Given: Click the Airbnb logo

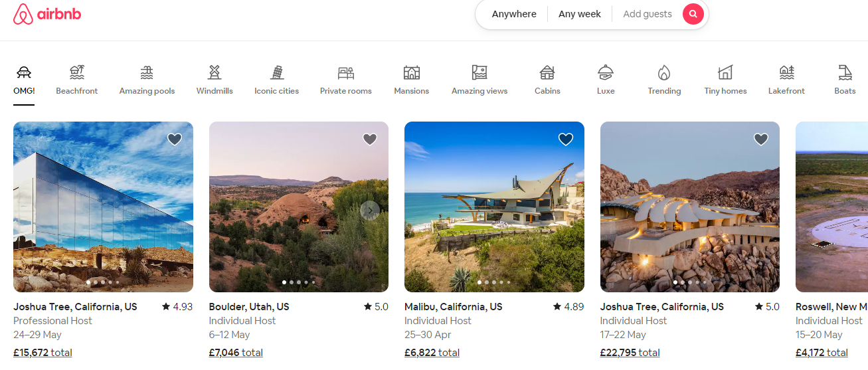Looking at the screenshot, I should click(47, 14).
